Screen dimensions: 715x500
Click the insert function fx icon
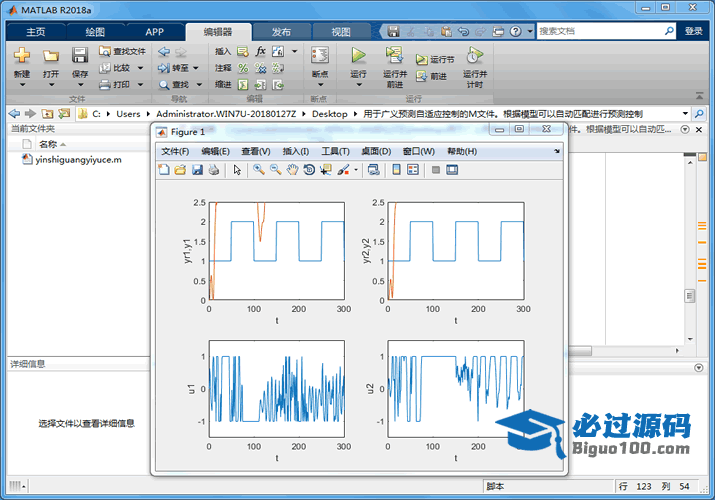260,51
